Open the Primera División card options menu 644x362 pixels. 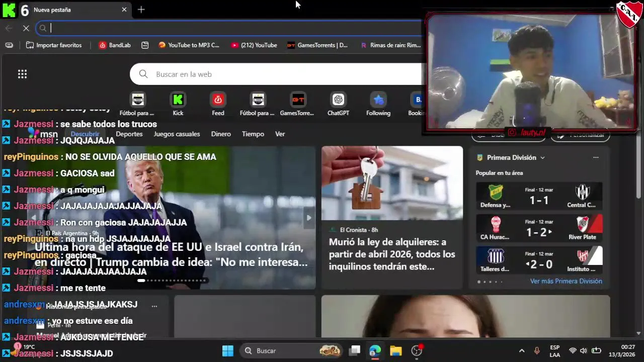(x=596, y=157)
